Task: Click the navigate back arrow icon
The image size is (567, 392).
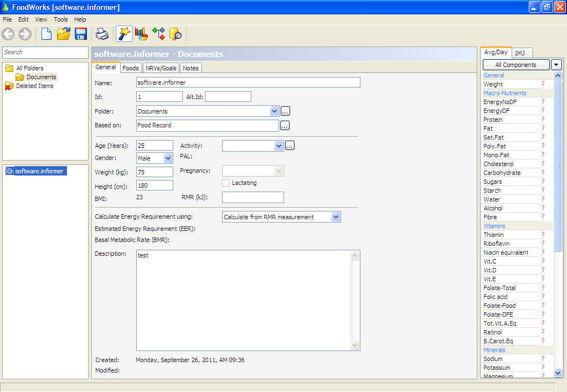Action: point(8,34)
